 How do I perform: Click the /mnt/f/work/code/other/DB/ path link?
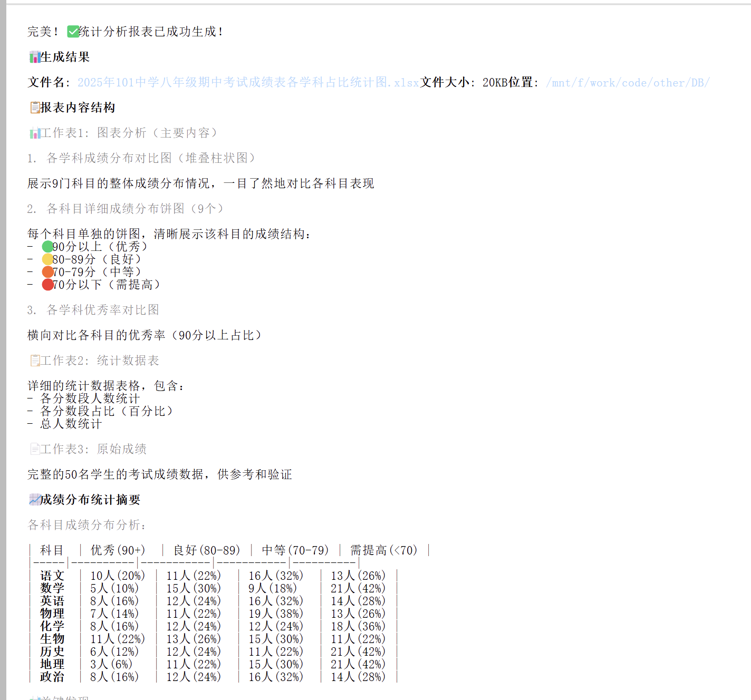click(x=628, y=83)
